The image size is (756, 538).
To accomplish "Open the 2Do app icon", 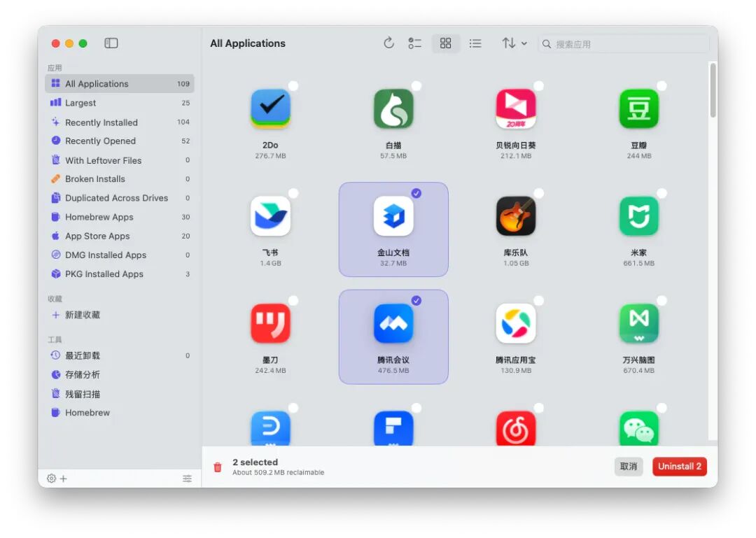I will pyautogui.click(x=270, y=108).
